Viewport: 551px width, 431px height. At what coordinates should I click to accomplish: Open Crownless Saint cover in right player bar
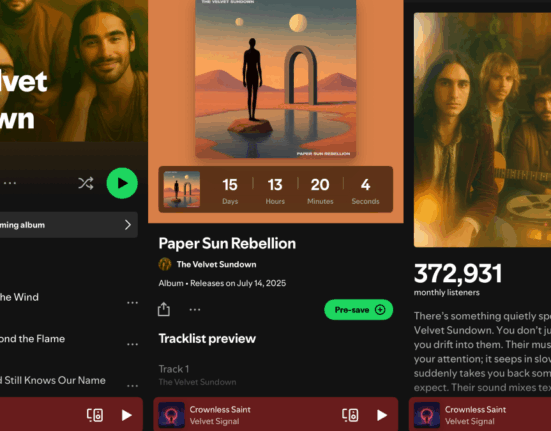[x=427, y=415]
